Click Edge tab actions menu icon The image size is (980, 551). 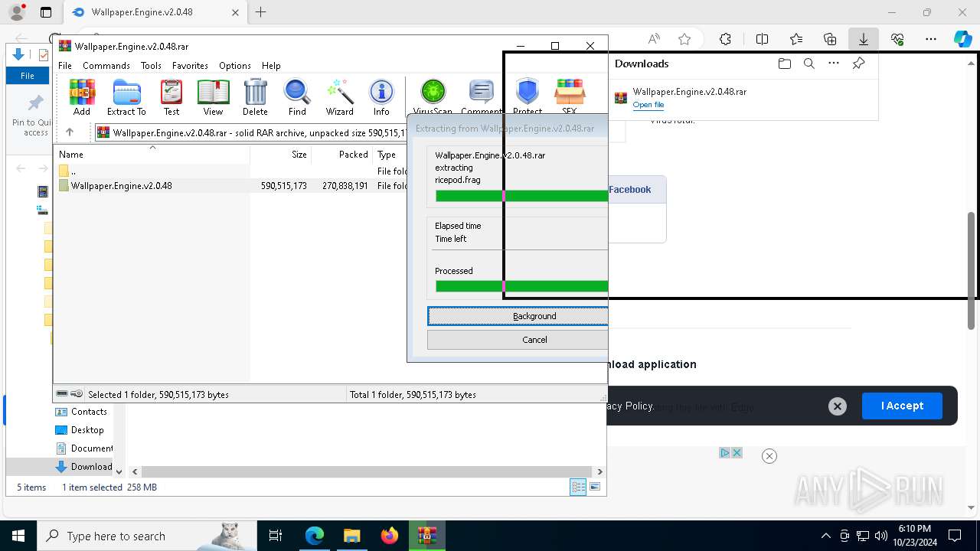46,12
